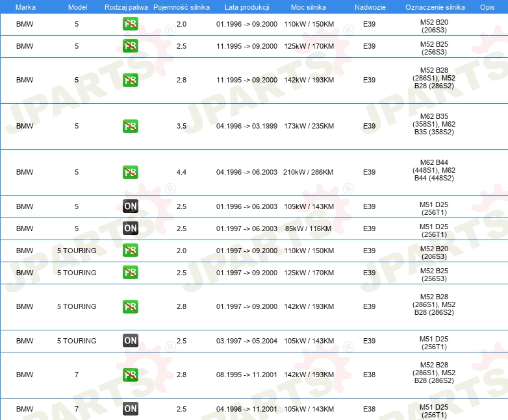The width and height of the screenshot is (508, 420).
Task: Click diesel ON icon for BMW 5 105kW 01.1996
Action: (131, 206)
